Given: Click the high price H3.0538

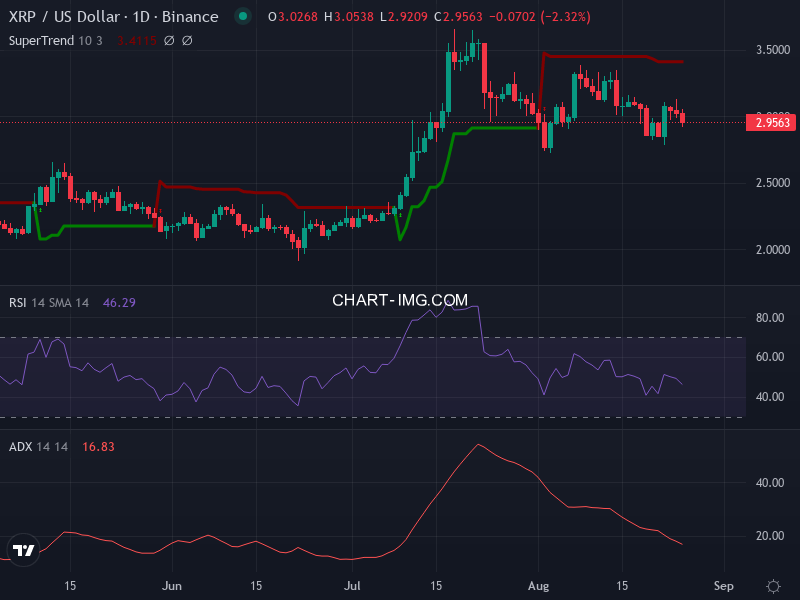Looking at the screenshot, I should tap(349, 17).
